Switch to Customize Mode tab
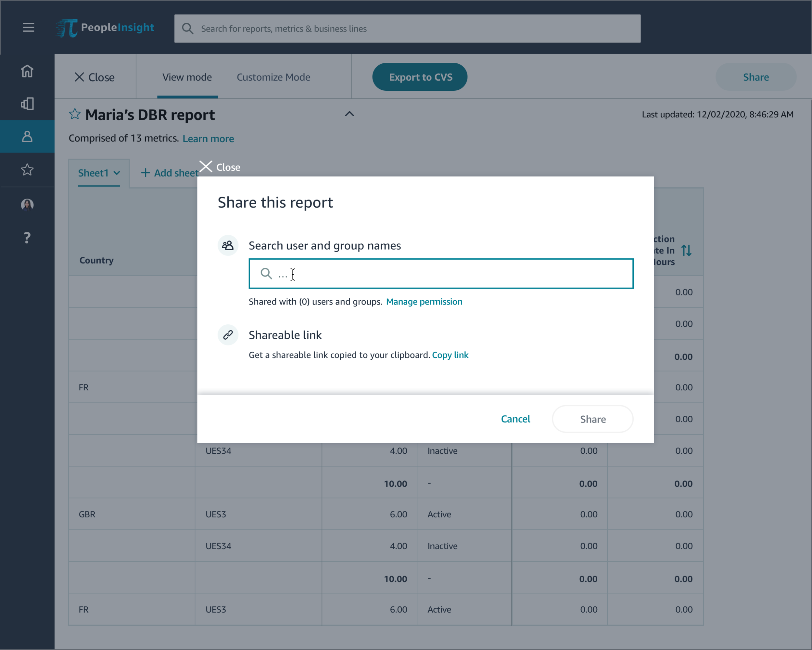Viewport: 812px width, 650px height. pos(273,77)
